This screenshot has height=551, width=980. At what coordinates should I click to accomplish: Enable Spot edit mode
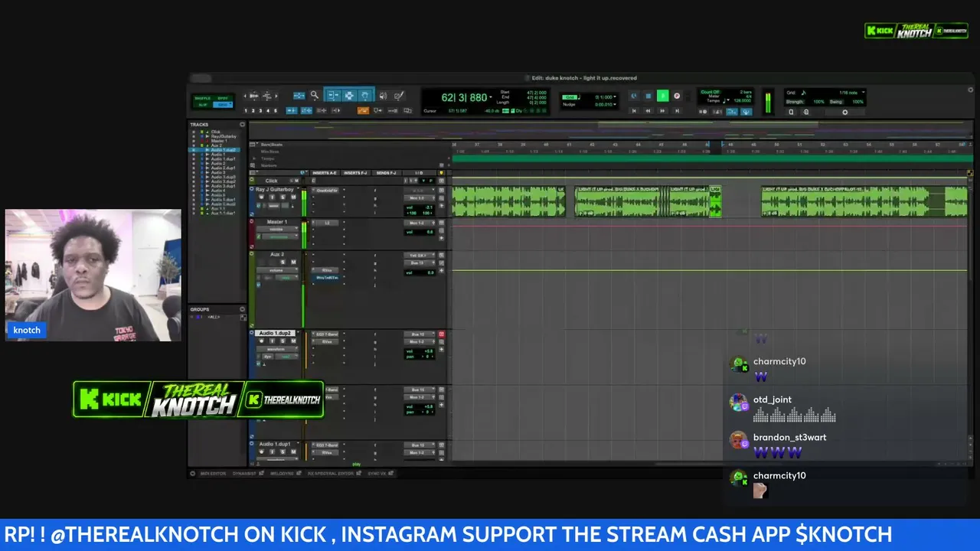pos(222,98)
